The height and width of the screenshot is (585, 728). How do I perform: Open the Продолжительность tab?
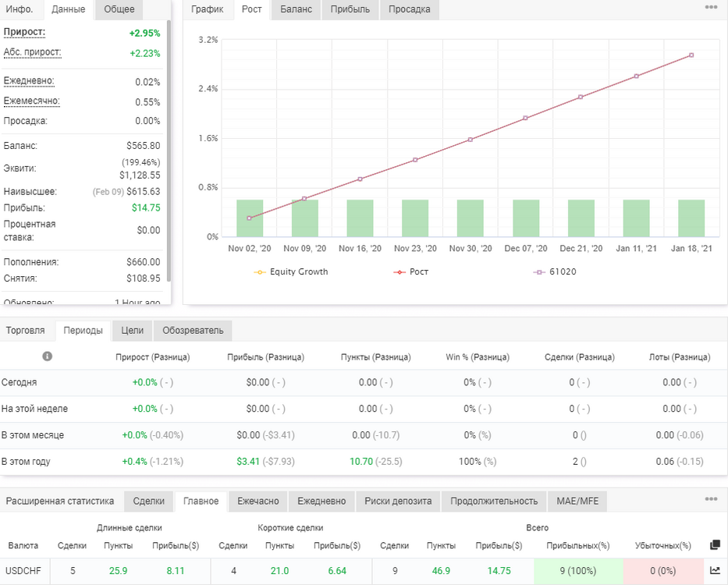click(494, 502)
